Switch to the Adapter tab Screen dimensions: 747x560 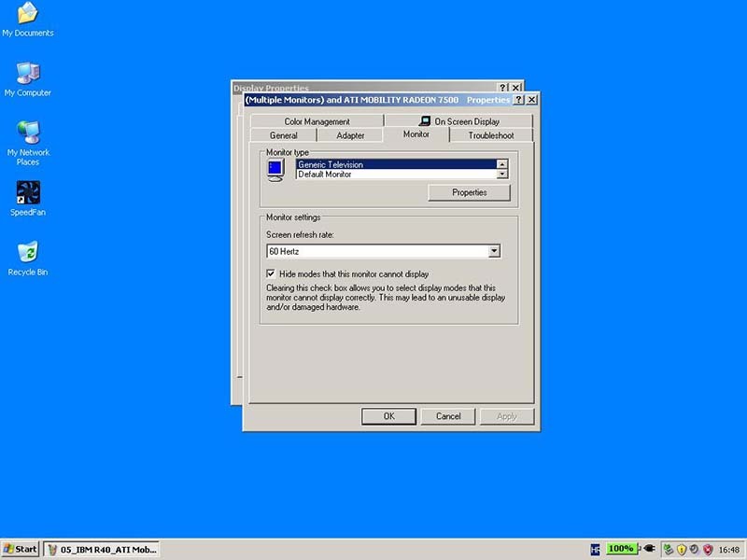point(350,135)
